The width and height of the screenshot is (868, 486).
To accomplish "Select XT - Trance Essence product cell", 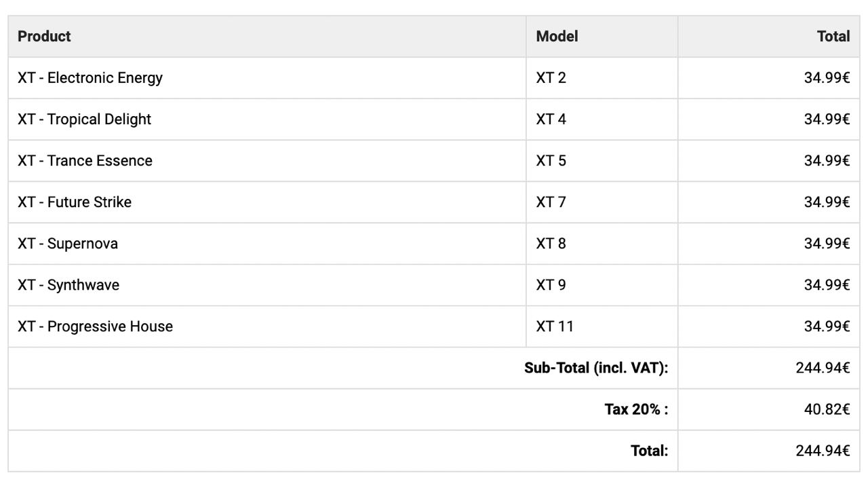I will coord(267,161).
